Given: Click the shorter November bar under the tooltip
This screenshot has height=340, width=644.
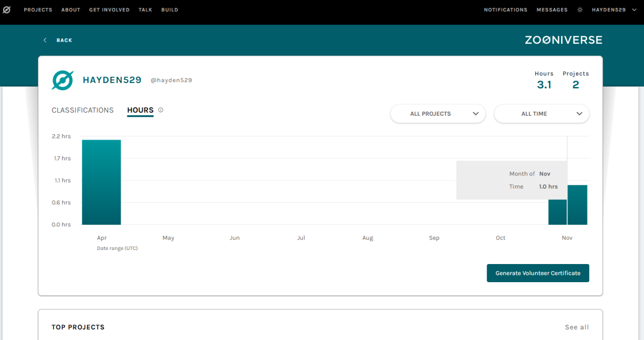Looking at the screenshot, I should pos(557,212).
